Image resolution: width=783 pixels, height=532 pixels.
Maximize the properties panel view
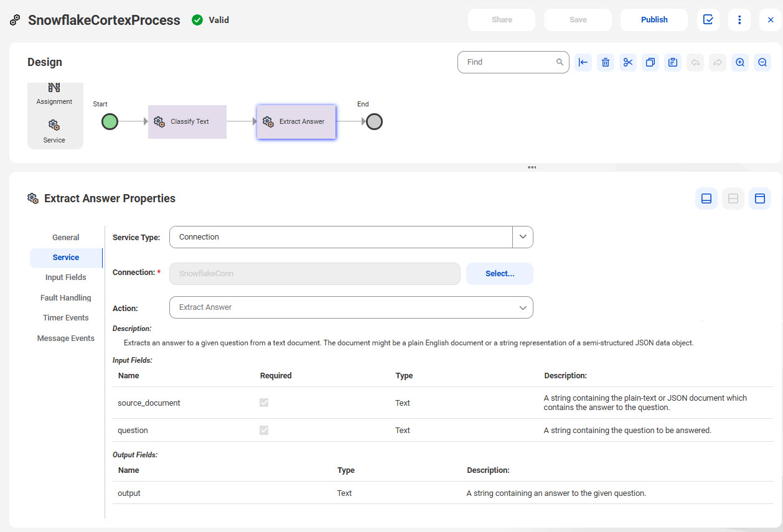click(x=759, y=198)
